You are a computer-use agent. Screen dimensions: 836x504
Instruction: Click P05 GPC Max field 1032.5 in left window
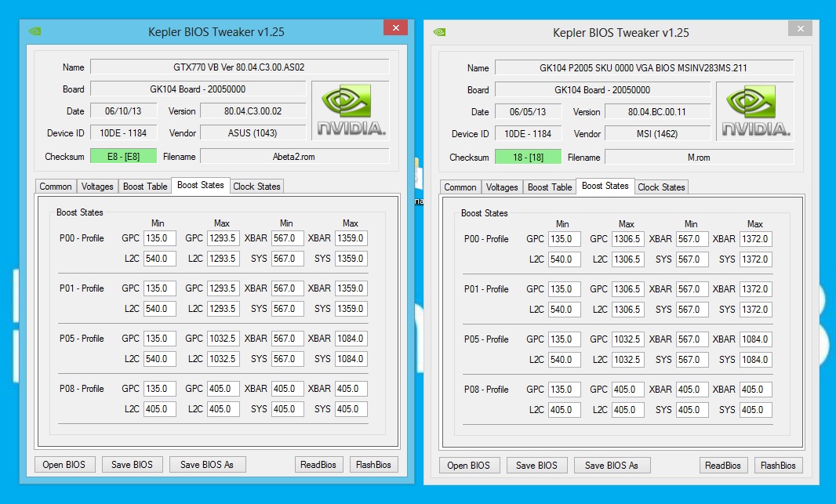(223, 339)
